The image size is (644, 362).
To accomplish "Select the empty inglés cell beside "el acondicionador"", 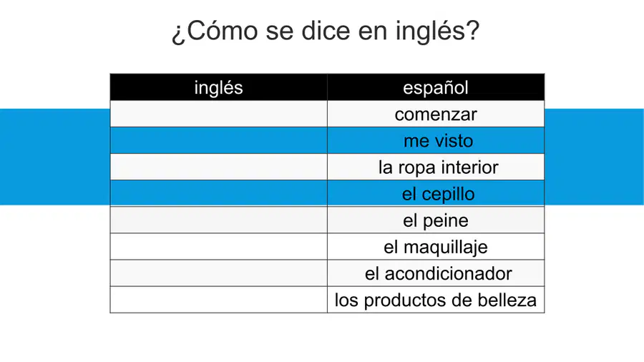I will (218, 273).
